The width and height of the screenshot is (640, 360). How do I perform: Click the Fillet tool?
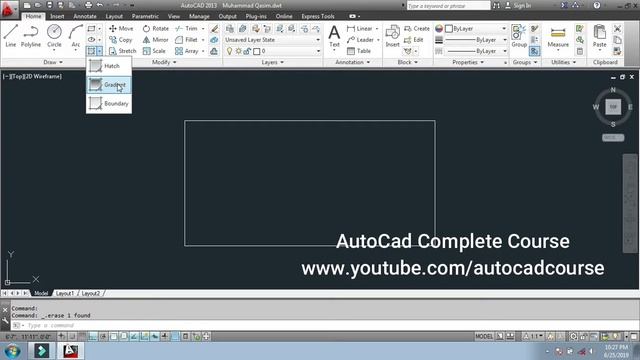(x=186, y=40)
